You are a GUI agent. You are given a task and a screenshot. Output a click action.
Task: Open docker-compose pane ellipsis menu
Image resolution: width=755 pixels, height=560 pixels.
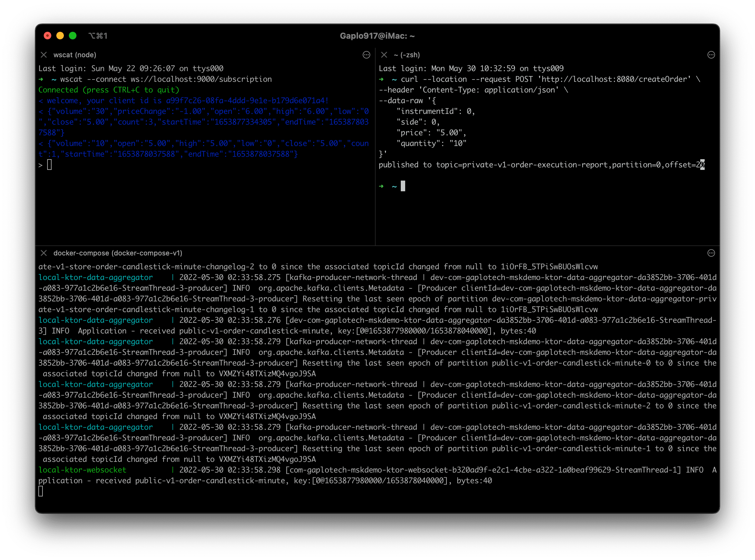[x=711, y=253]
